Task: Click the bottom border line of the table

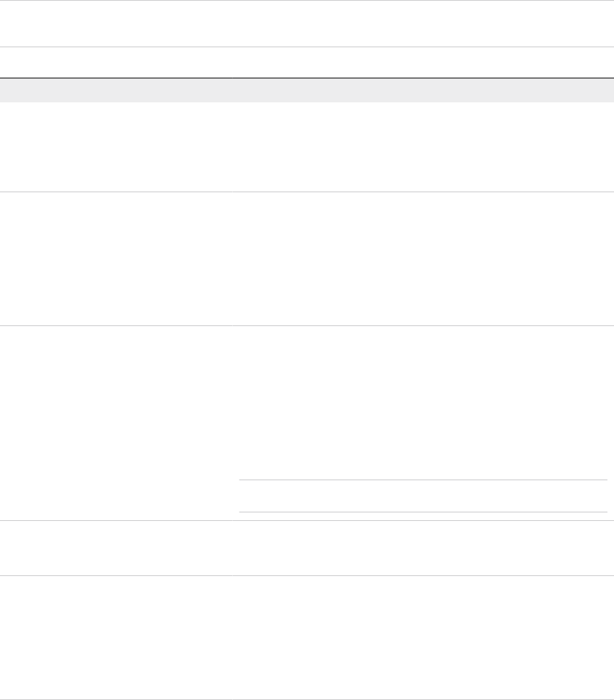Action: pos(307,699)
